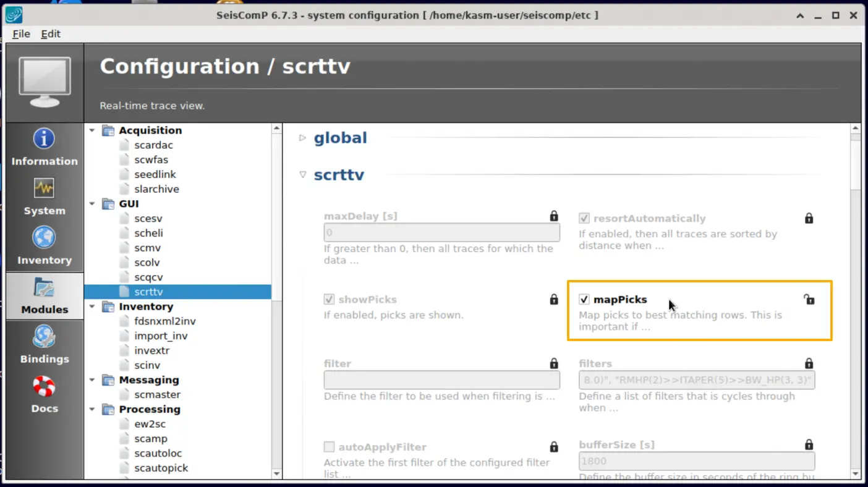This screenshot has width=868, height=487.
Task: Click the filter input field
Action: tap(441, 380)
